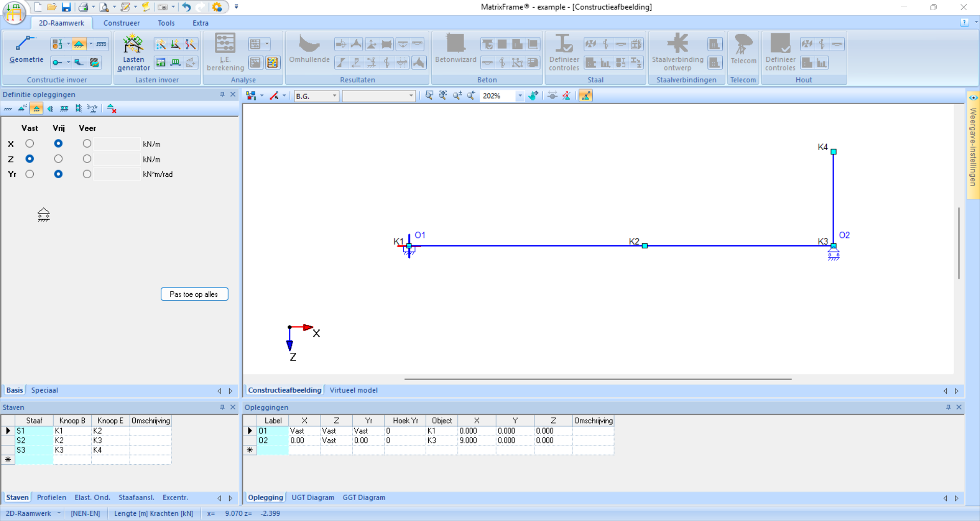The height and width of the screenshot is (521, 980).
Task: Click the zoom window magnifier icon
Action: [x=429, y=96]
